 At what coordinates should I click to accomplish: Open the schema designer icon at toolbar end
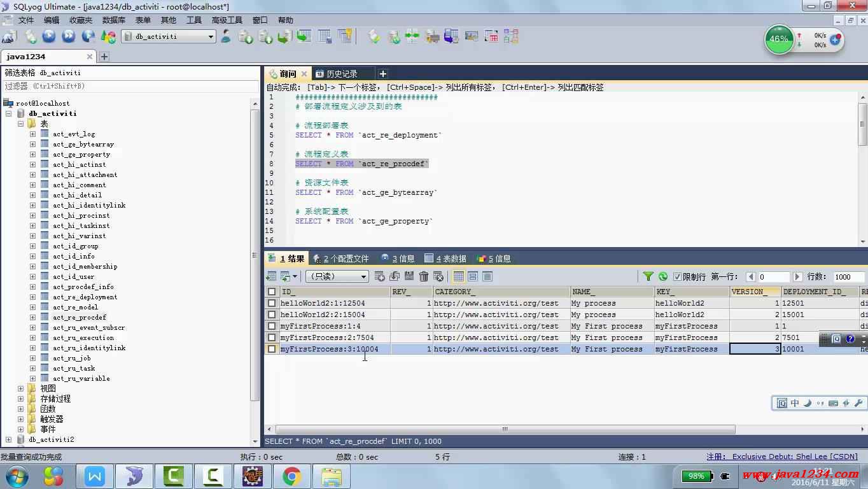pyautogui.click(x=511, y=37)
